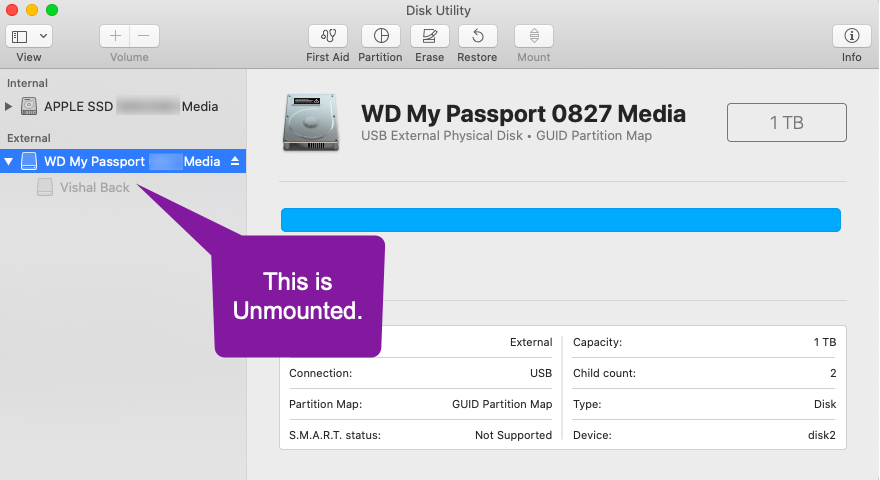The image size is (880, 480).
Task: Select the Vishal Back volume
Action: pyautogui.click(x=94, y=188)
